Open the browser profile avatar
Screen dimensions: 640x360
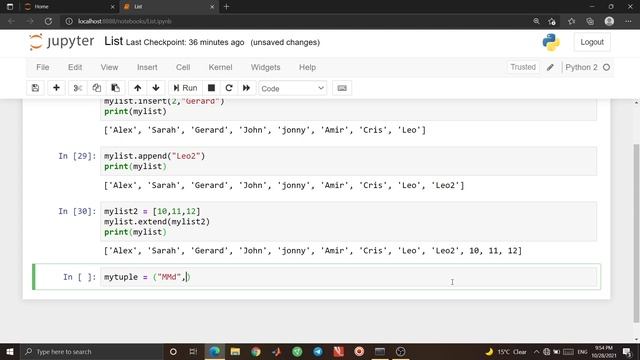[609, 21]
